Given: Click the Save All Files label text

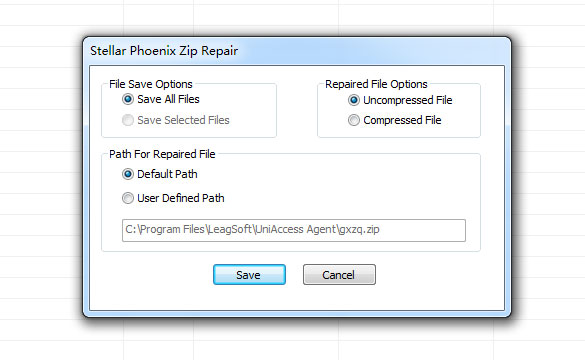Looking at the screenshot, I should pyautogui.click(x=168, y=99).
